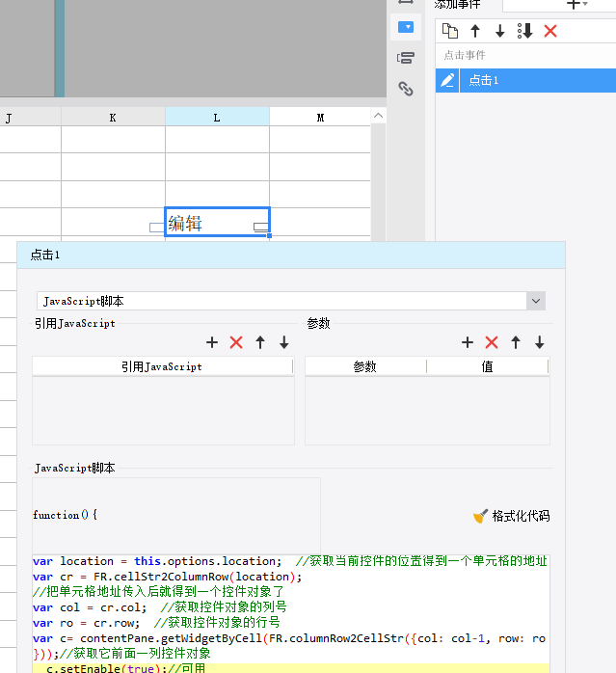Move parameter down
The height and width of the screenshot is (673, 616).
tap(540, 342)
